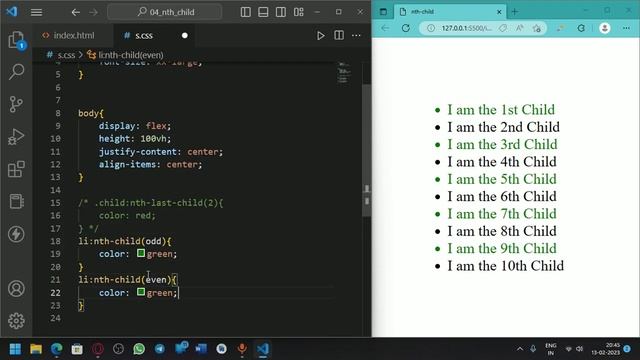The width and height of the screenshot is (640, 360).
Task: Click the lightning bolt icon in activity bar
Action: (x=16, y=234)
